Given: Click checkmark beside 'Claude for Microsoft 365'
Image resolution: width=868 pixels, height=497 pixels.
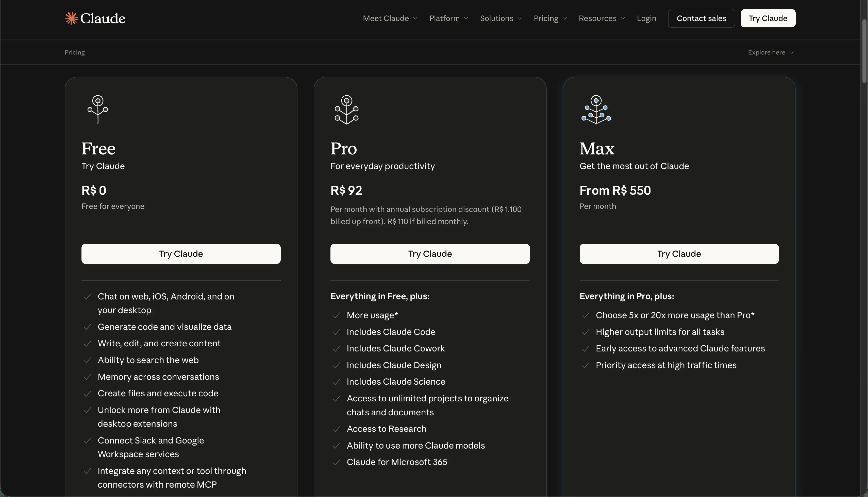Looking at the screenshot, I should pos(337,462).
